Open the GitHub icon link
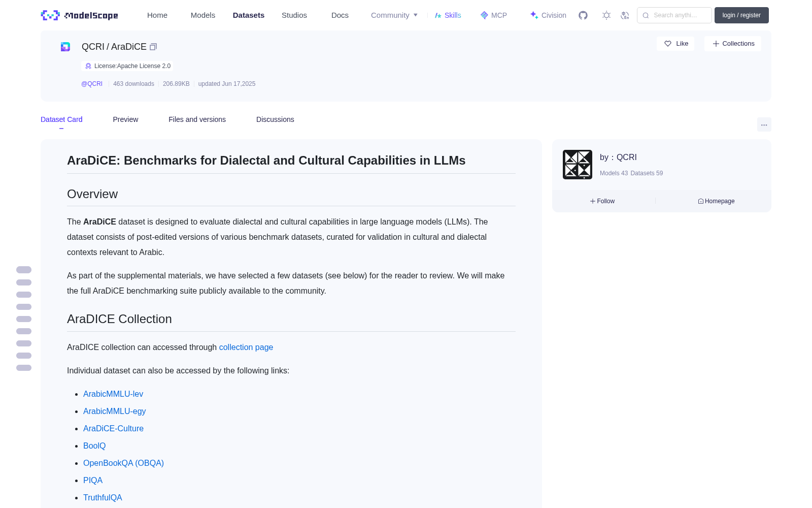Image resolution: width=812 pixels, height=508 pixels. click(x=583, y=15)
